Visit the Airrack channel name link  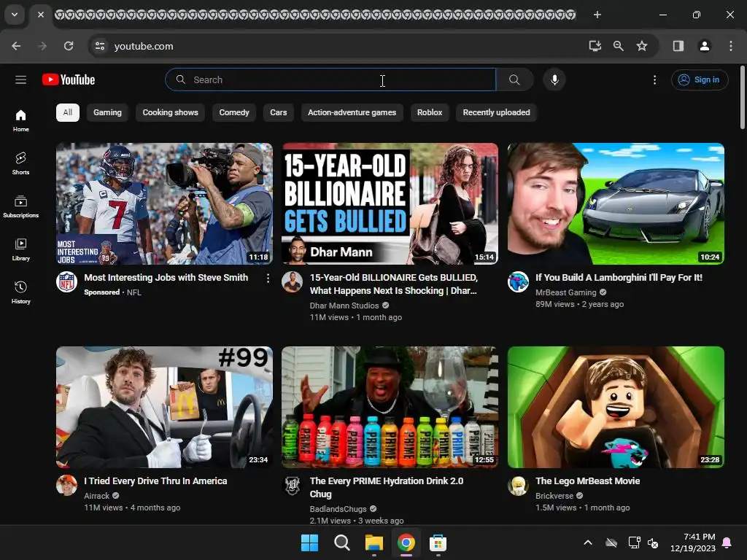(97, 496)
